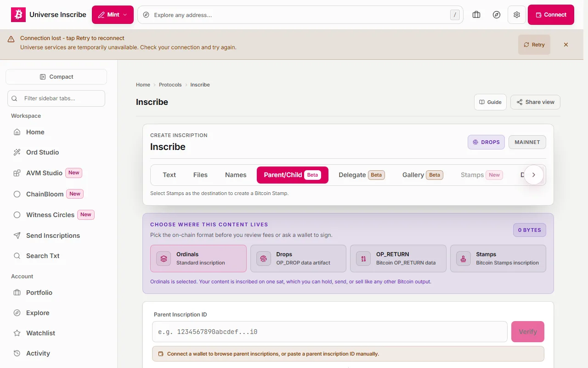Select Ordinals standard inscription format
Viewport: 588px width, 368px height.
(x=198, y=259)
